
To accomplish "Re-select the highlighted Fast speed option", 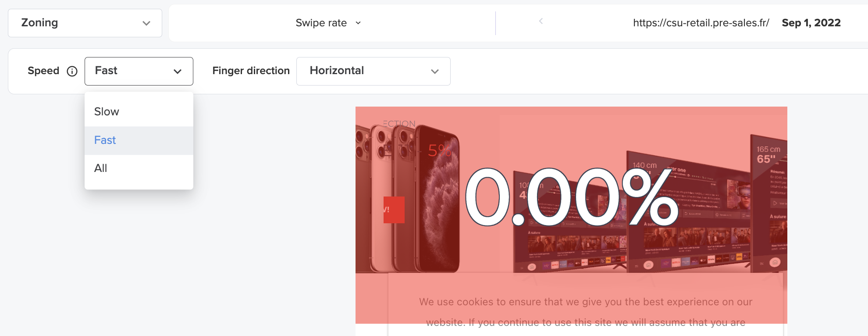I will click(105, 140).
